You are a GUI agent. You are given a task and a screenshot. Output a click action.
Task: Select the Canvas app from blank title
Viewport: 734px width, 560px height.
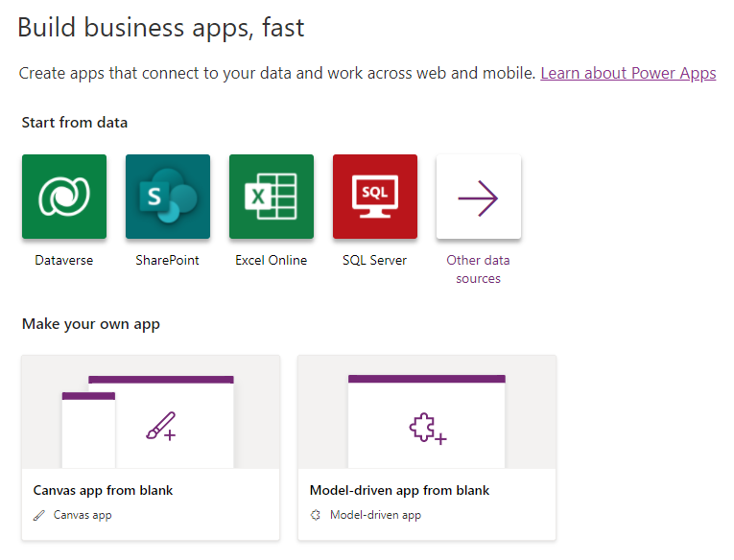(x=103, y=490)
